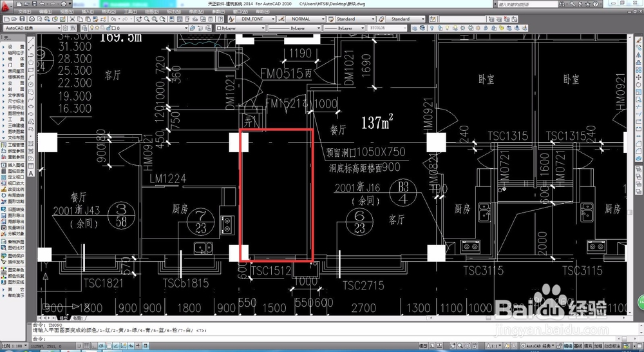Click the 插入图框 tool
Screen dimensions: 644x352
tap(13, 165)
